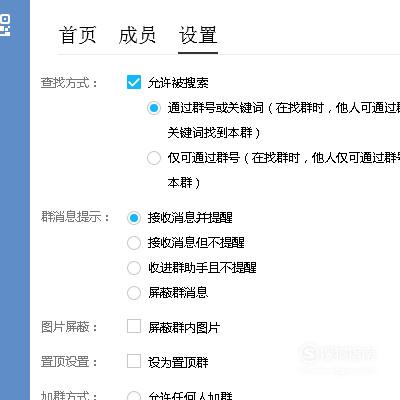
Task: Select 接收消息并提醒 radio button
Action: tap(134, 218)
